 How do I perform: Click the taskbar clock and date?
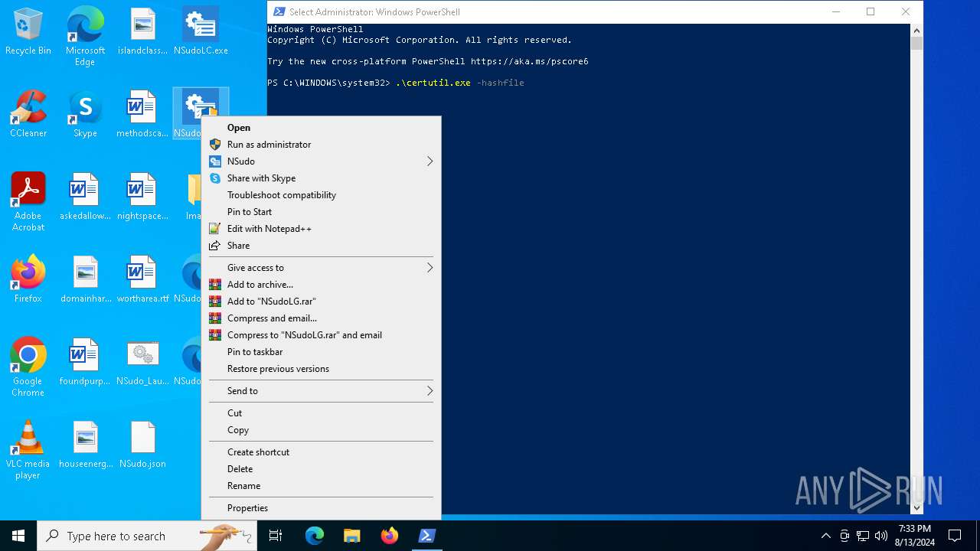click(x=914, y=536)
